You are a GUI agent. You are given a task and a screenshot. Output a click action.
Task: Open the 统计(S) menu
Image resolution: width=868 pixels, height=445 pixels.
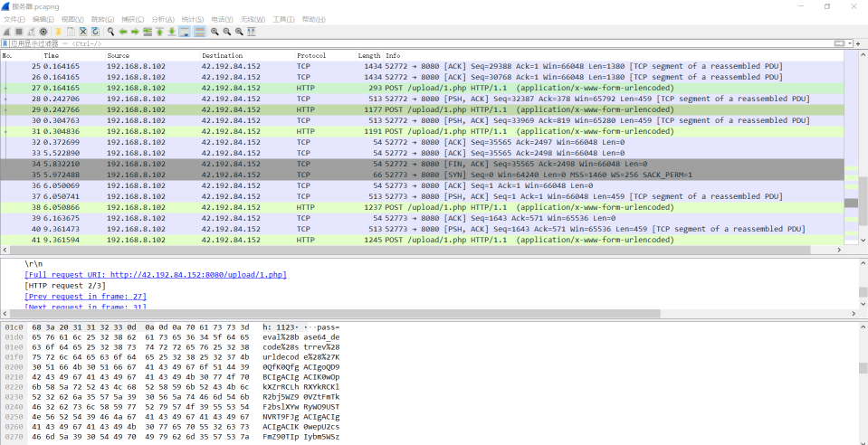[193, 19]
